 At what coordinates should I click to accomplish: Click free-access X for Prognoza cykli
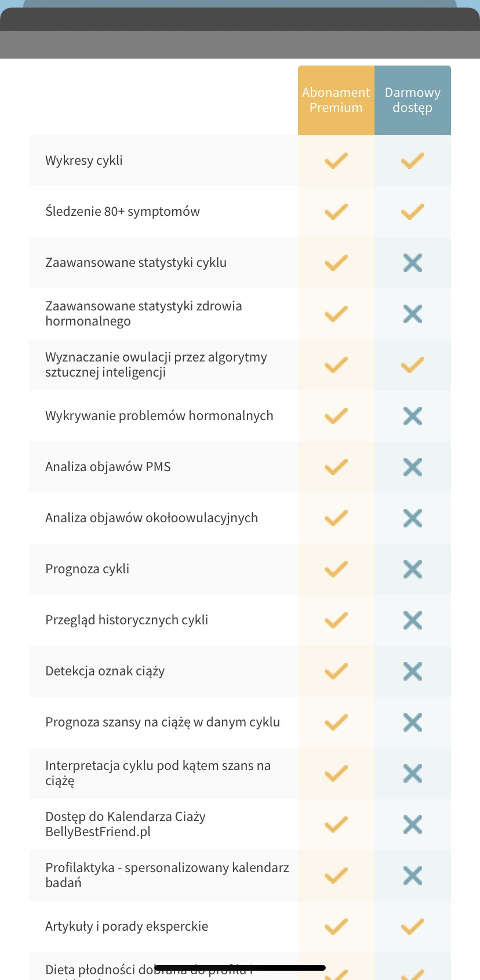[x=413, y=569]
